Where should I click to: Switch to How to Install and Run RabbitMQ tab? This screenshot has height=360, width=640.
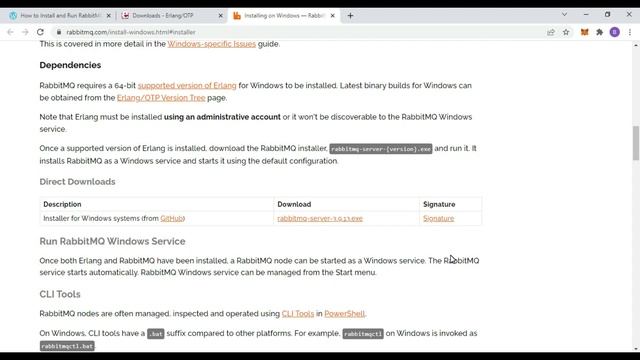click(x=60, y=16)
